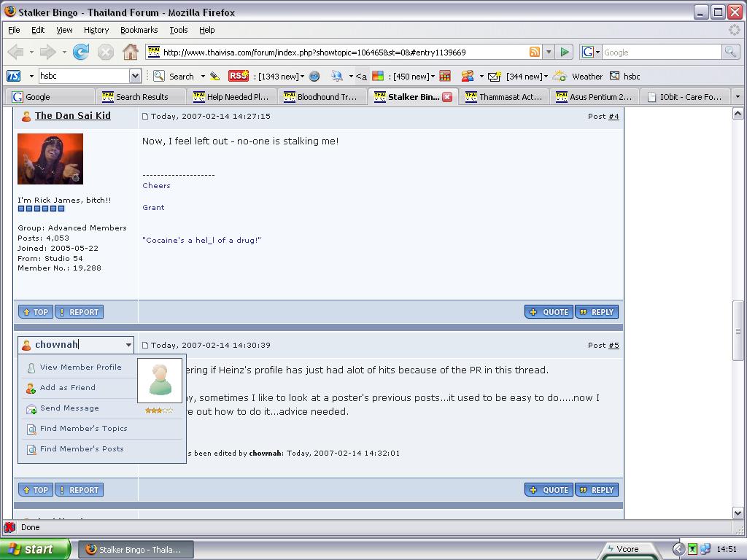Click QUOTE button on post #4
The height and width of the screenshot is (560, 747).
pos(549,312)
